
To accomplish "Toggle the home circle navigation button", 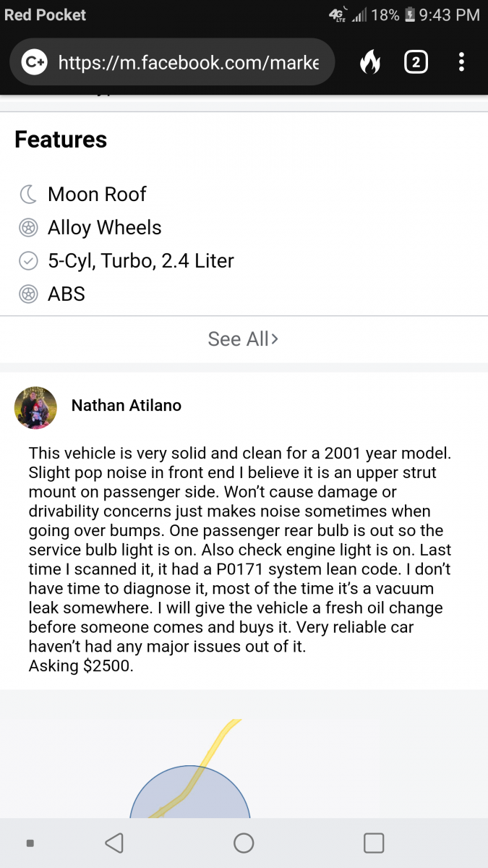I will 244,842.
